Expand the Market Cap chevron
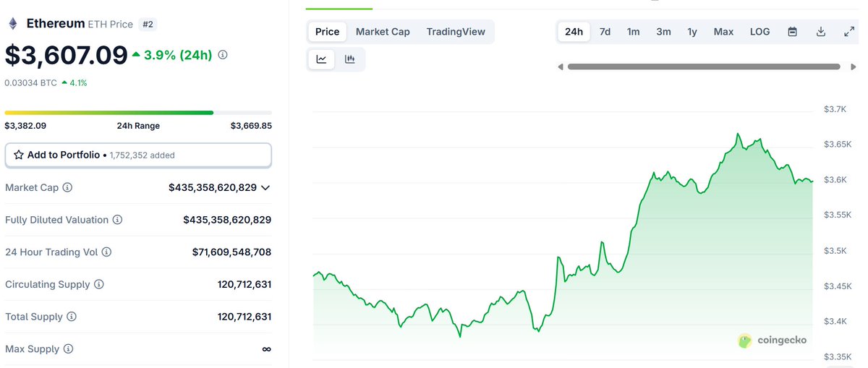868x368 pixels. 265,188
